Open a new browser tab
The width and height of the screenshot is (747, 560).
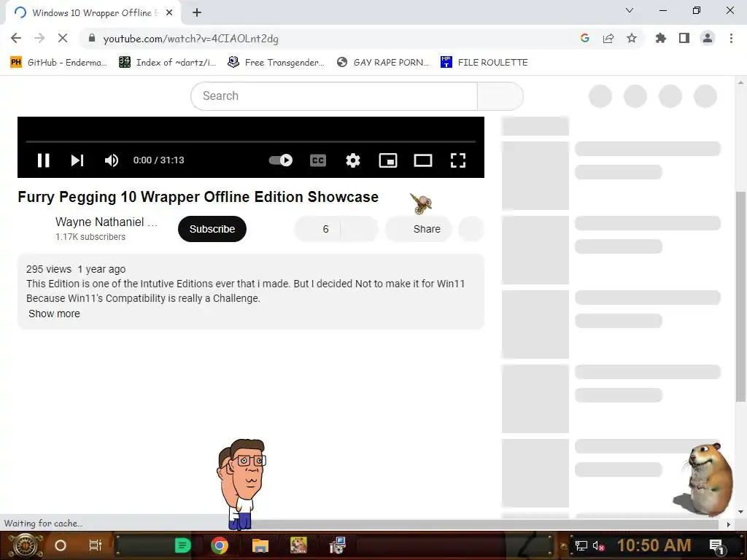coord(197,13)
